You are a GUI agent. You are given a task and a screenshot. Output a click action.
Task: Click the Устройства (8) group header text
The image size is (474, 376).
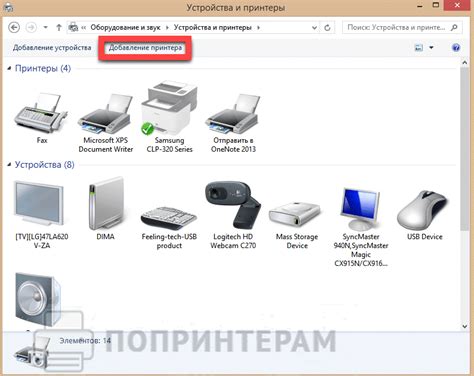click(x=45, y=165)
